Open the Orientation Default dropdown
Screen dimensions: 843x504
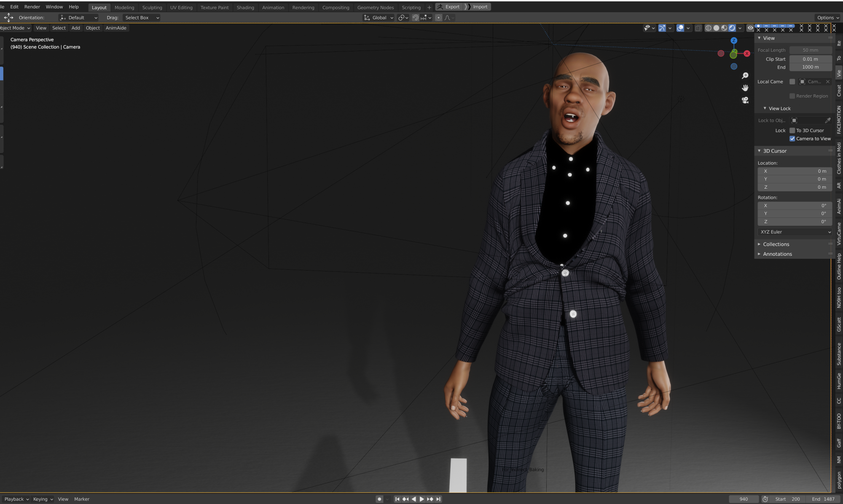pos(79,18)
